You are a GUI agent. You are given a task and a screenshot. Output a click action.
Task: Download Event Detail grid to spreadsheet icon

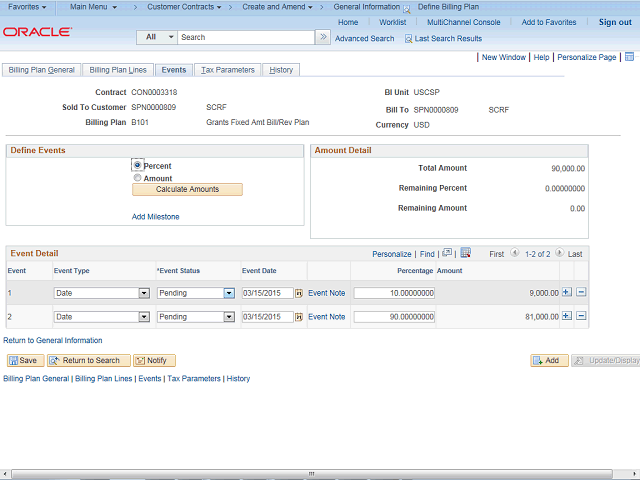point(465,254)
